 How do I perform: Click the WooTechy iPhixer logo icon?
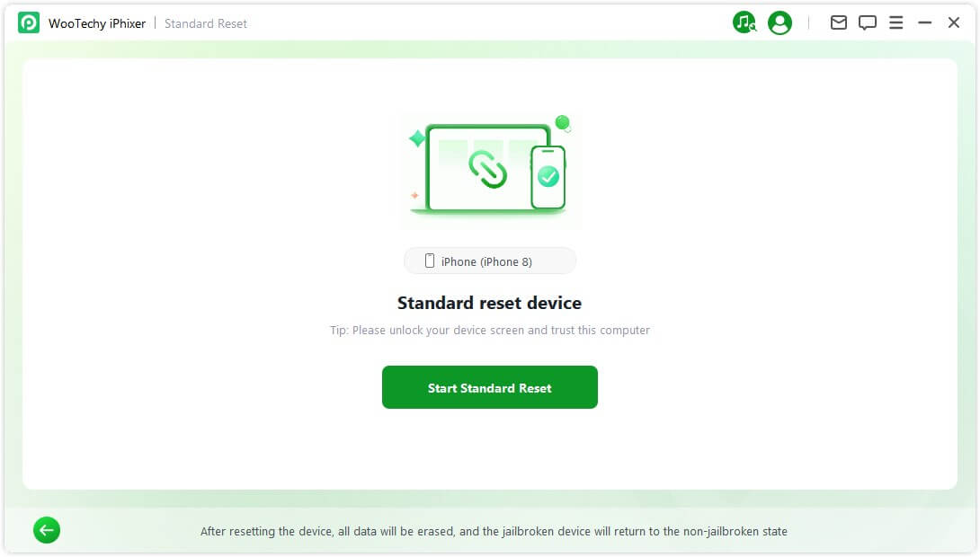tap(30, 22)
